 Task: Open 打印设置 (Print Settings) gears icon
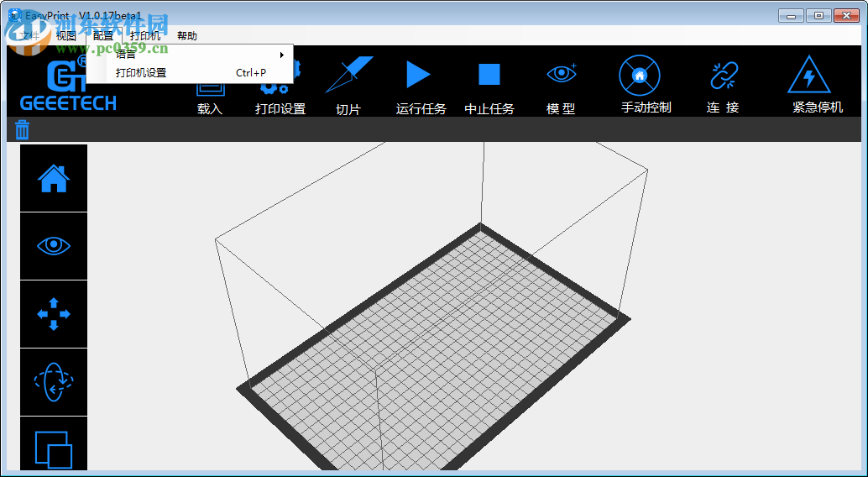(x=281, y=77)
